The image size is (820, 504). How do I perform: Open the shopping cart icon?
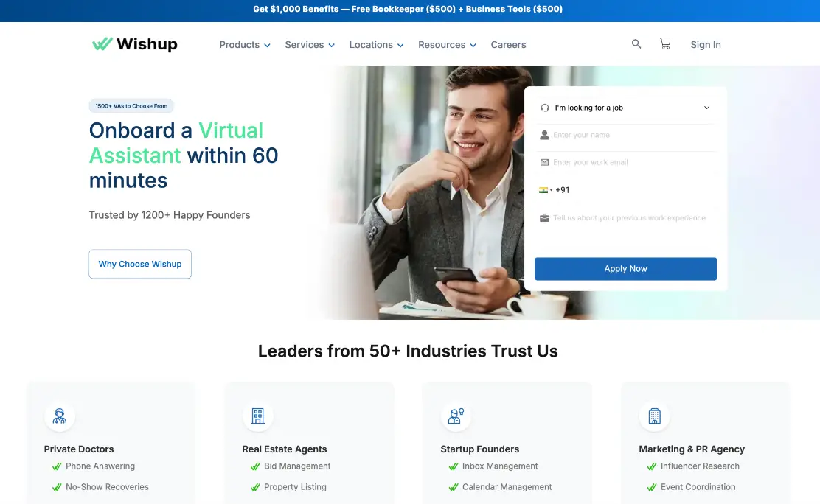(665, 44)
